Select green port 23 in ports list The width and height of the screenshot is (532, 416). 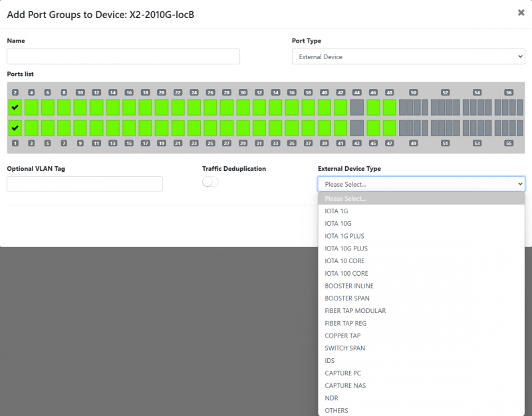click(x=194, y=128)
